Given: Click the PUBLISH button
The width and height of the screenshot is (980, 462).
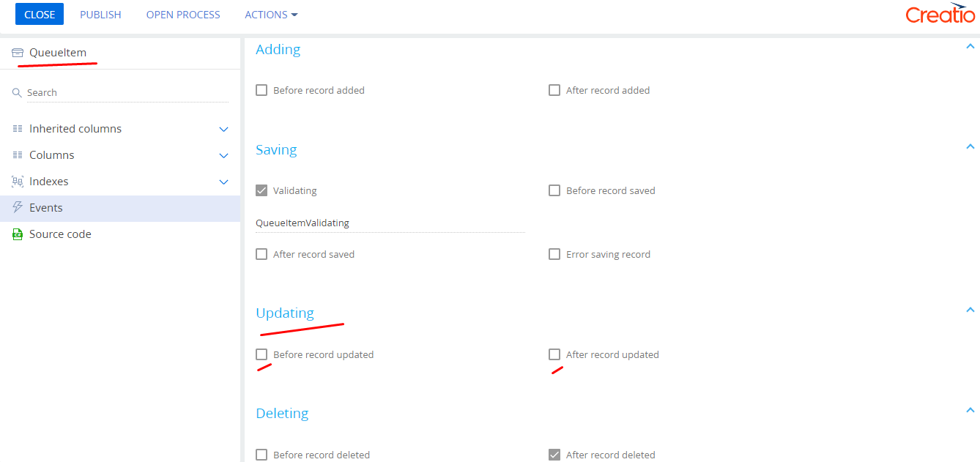Looking at the screenshot, I should [100, 15].
